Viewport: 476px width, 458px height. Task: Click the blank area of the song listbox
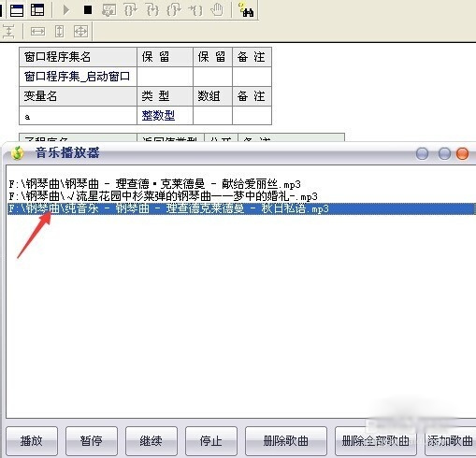[240, 315]
